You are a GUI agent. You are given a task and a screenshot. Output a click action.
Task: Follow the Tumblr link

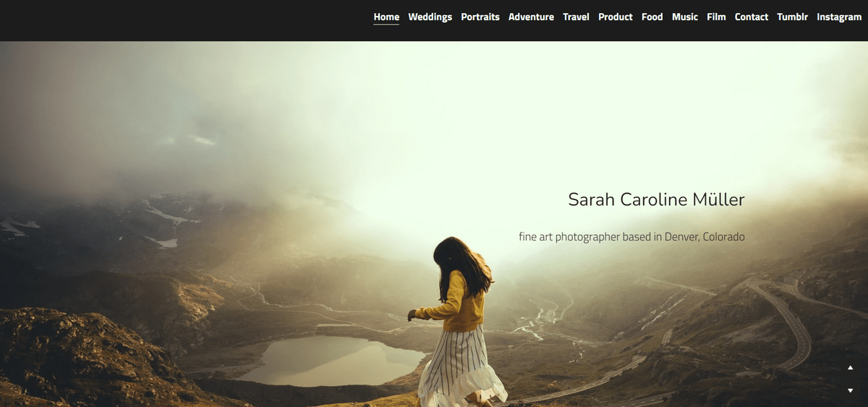pos(792,17)
